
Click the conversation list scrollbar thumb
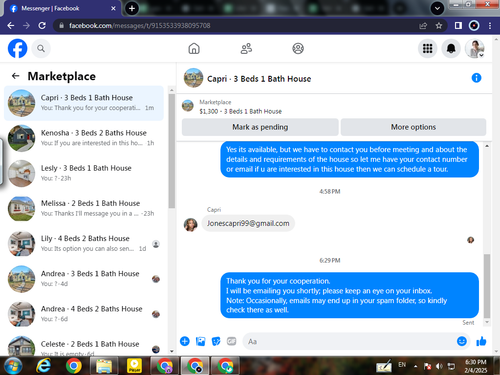click(172, 151)
